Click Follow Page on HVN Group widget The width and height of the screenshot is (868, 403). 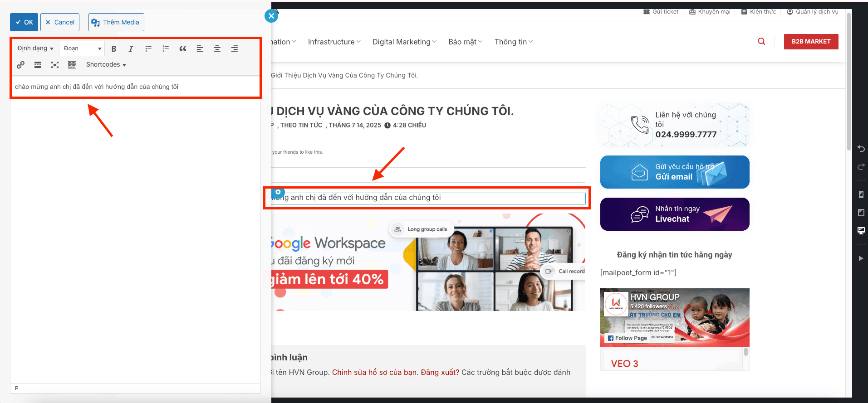[x=628, y=338]
